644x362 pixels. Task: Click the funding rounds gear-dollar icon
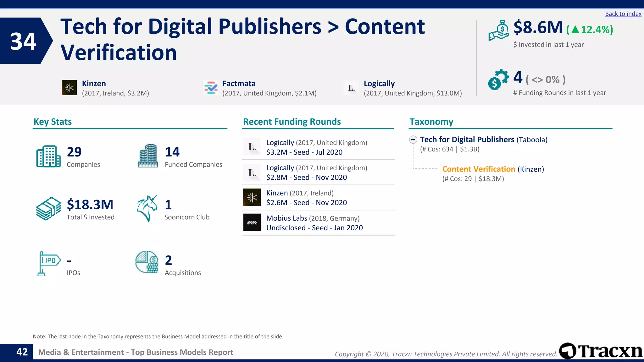point(498,80)
